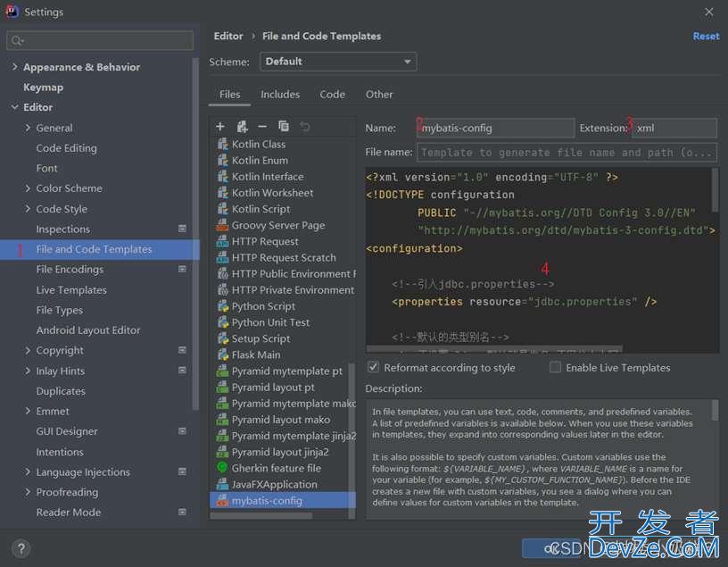
Task: Expand the Color Scheme node
Action: [28, 188]
